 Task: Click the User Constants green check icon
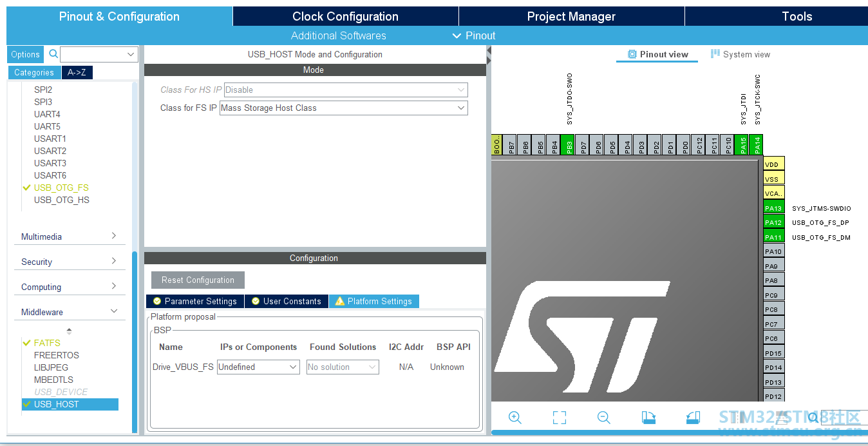point(256,301)
